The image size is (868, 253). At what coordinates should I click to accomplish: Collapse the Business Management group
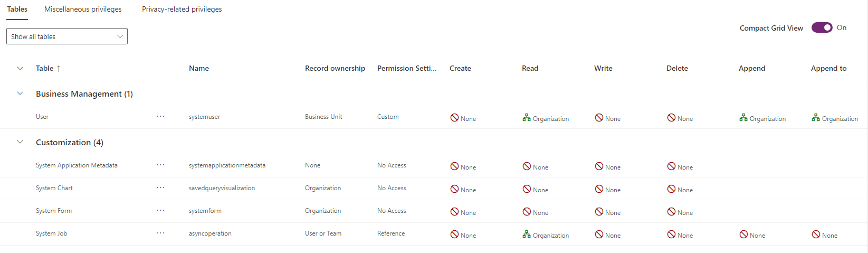pyautogui.click(x=20, y=93)
